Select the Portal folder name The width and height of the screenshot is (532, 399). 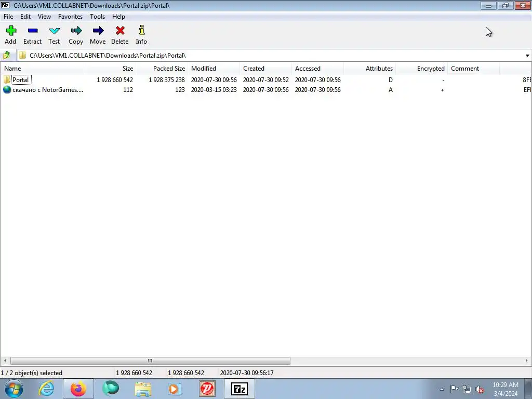pos(20,80)
